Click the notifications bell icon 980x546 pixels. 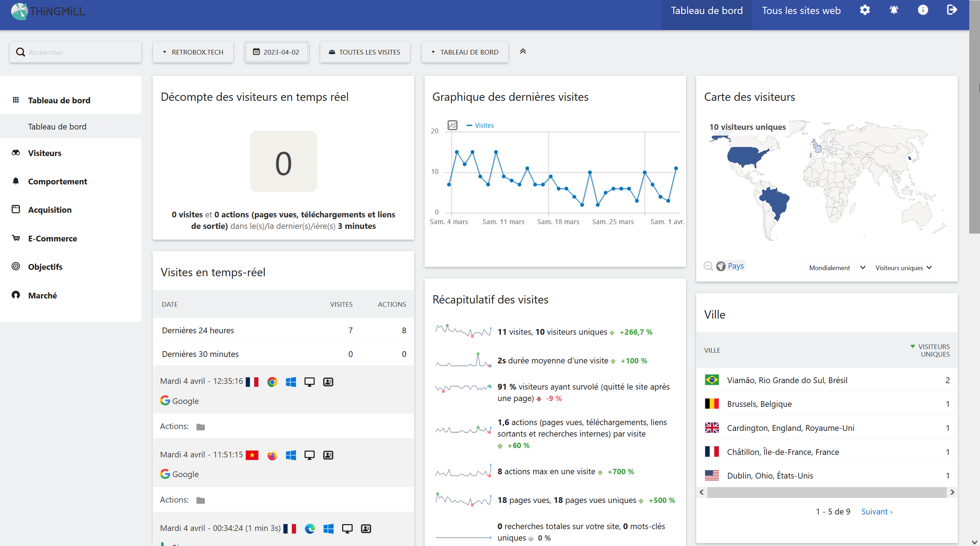click(x=894, y=10)
